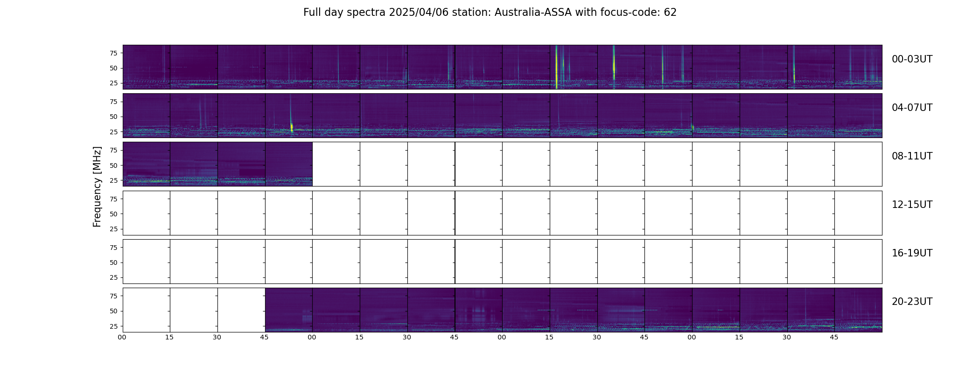
Task: Select the first spectrogram panel of 08-11UT row
Action: (x=147, y=164)
